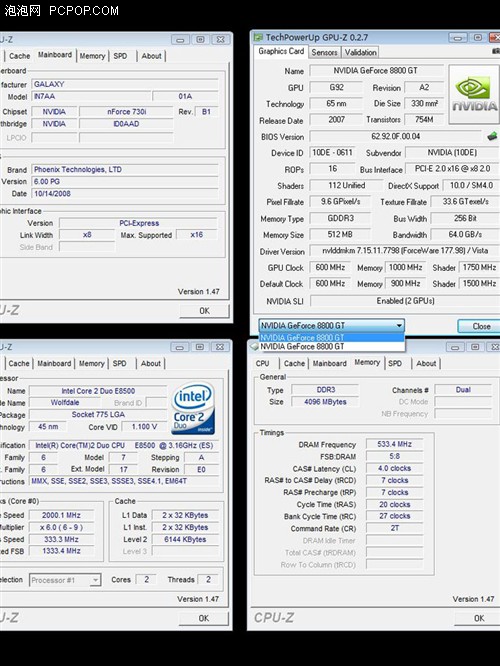This screenshot has height=666, width=500.
Task: Expand the Processor #1 selection dropdown
Action: coord(96,580)
